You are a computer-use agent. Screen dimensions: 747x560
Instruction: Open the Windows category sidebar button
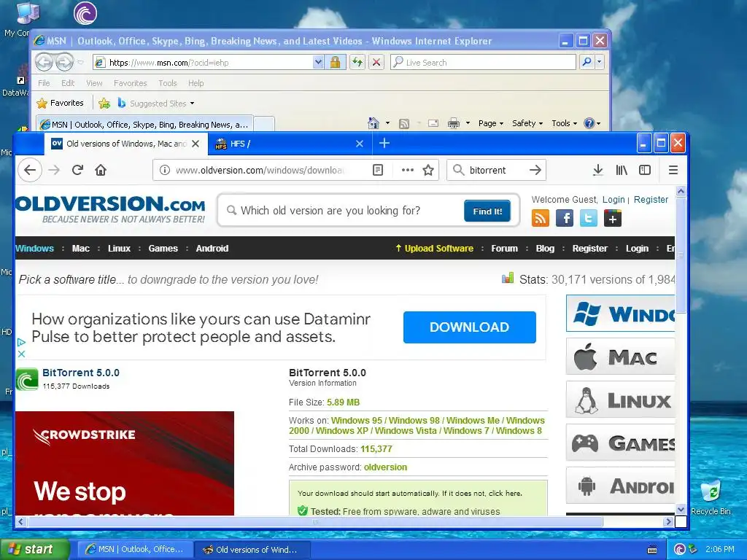point(621,314)
